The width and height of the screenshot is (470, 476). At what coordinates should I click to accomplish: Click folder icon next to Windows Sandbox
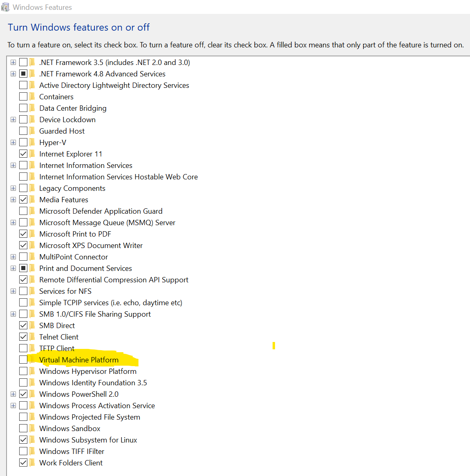[32, 428]
